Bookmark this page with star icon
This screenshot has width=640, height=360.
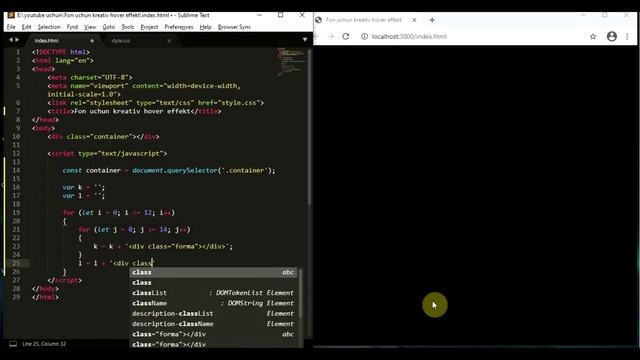(x=593, y=36)
